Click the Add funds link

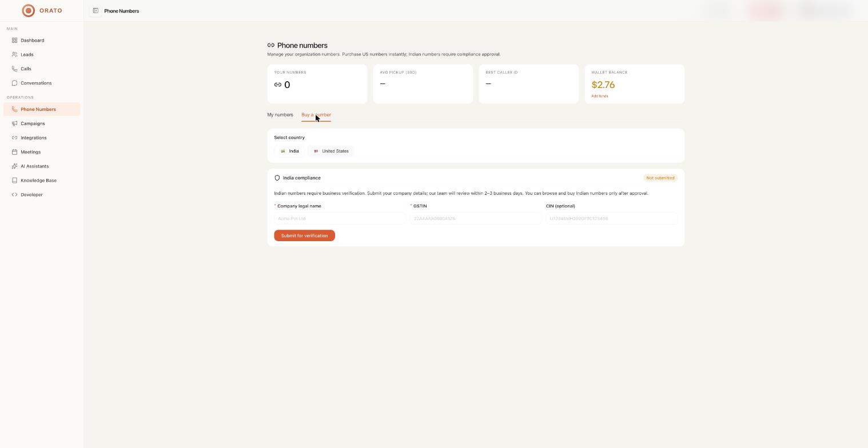(600, 96)
